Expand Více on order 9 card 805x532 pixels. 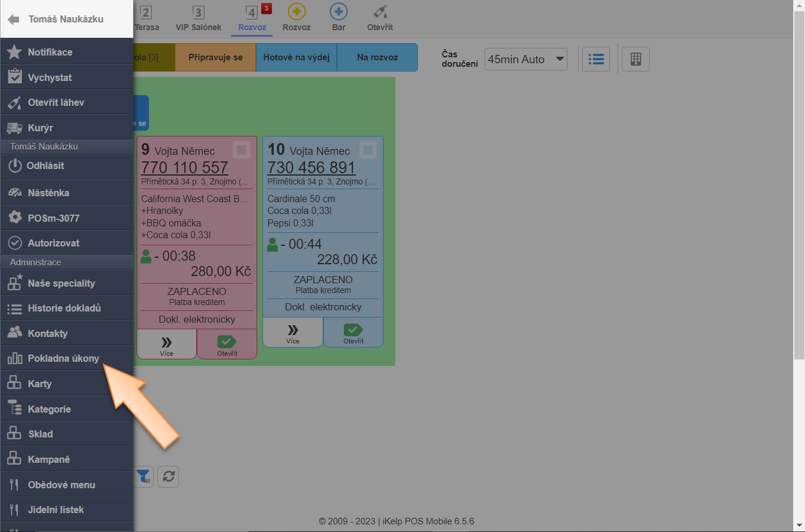(x=167, y=345)
